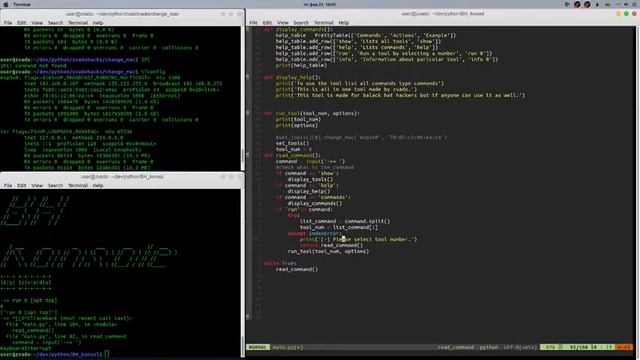This screenshot has height=360, width=640.
Task: Open the Terminal app menu in macOS menu bar
Action: coord(22,4)
